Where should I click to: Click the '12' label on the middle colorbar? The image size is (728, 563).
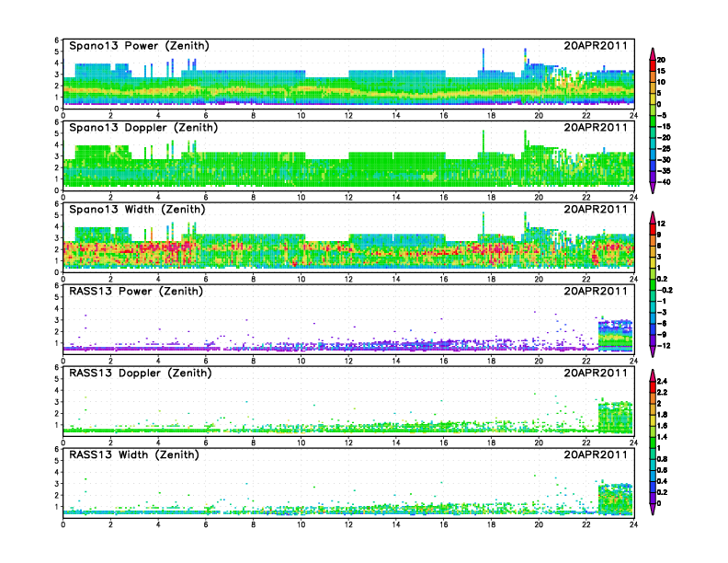pyautogui.click(x=661, y=224)
